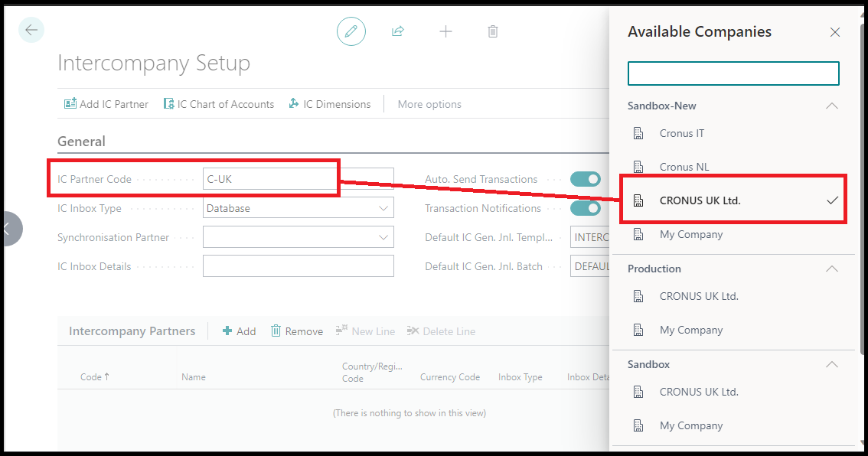Image resolution: width=868 pixels, height=456 pixels.
Task: Click the plus icon for new record
Action: pos(445,31)
